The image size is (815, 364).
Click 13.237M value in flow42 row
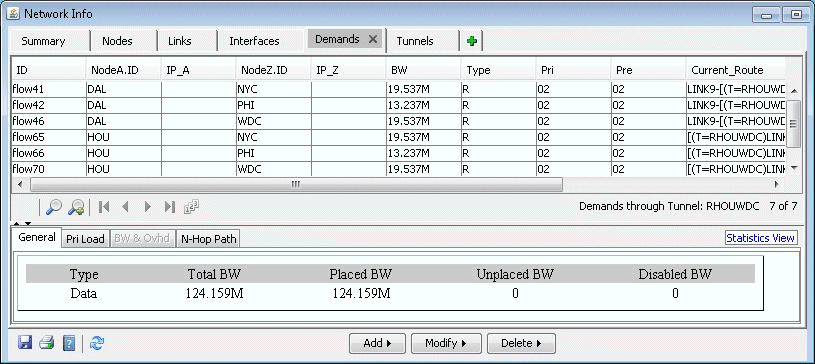point(424,106)
